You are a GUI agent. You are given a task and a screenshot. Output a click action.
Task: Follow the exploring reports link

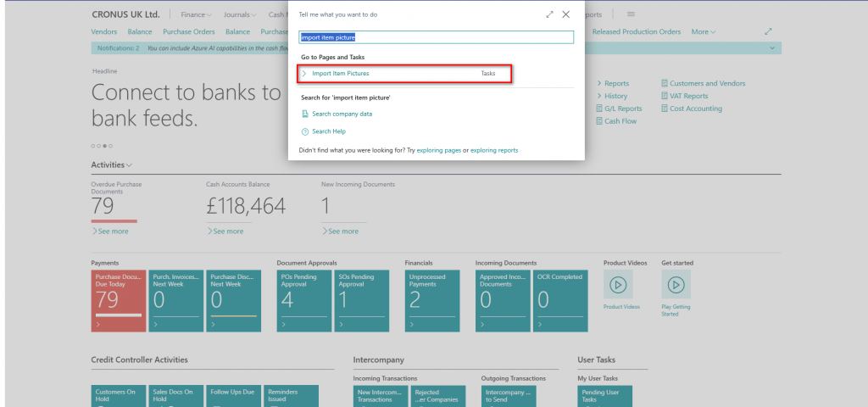pyautogui.click(x=494, y=150)
